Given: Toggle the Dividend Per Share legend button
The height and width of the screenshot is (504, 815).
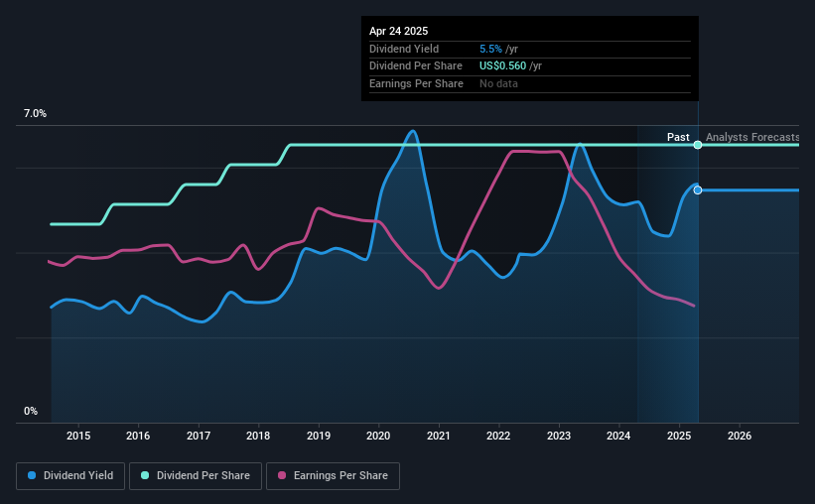Looking at the screenshot, I should 196,476.
